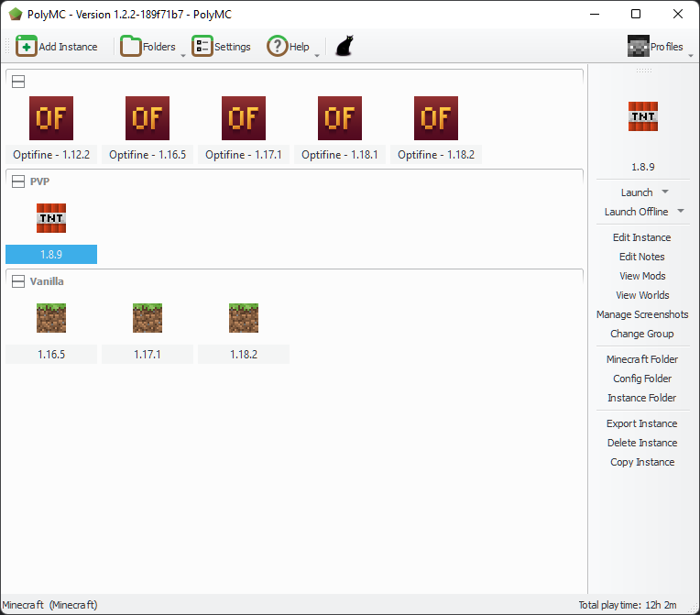Click Delete Instance
The height and width of the screenshot is (615, 700).
[642, 443]
